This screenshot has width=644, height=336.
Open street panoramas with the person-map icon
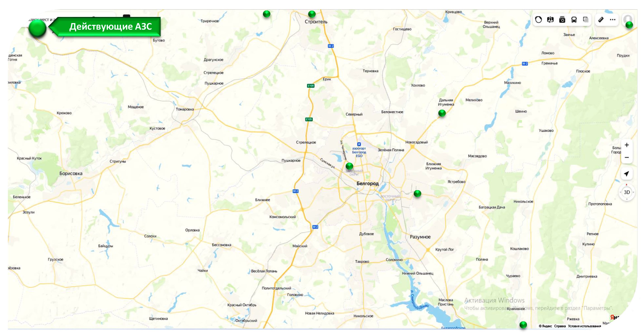point(550,19)
